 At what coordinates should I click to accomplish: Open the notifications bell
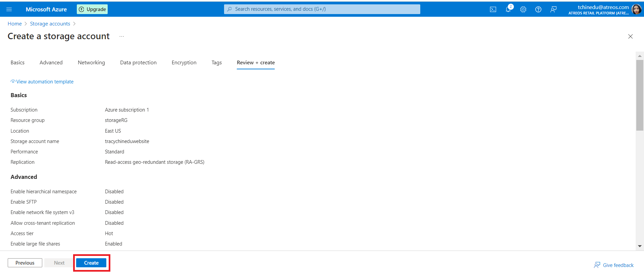(x=508, y=9)
